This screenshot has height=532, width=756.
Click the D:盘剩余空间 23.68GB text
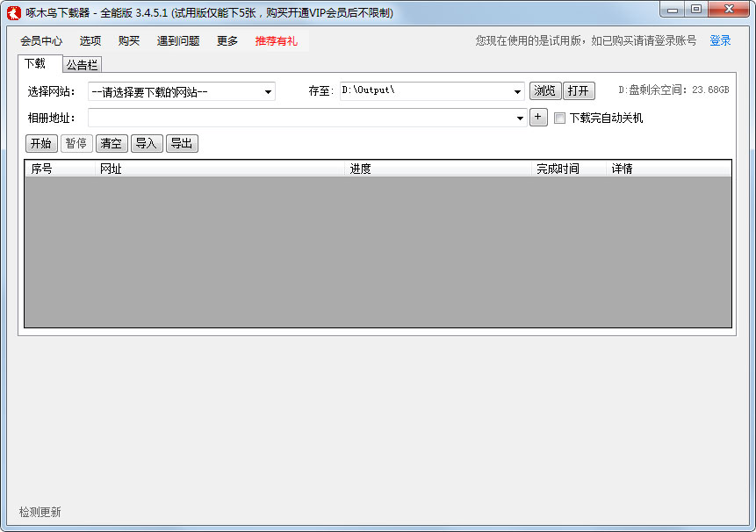673,90
